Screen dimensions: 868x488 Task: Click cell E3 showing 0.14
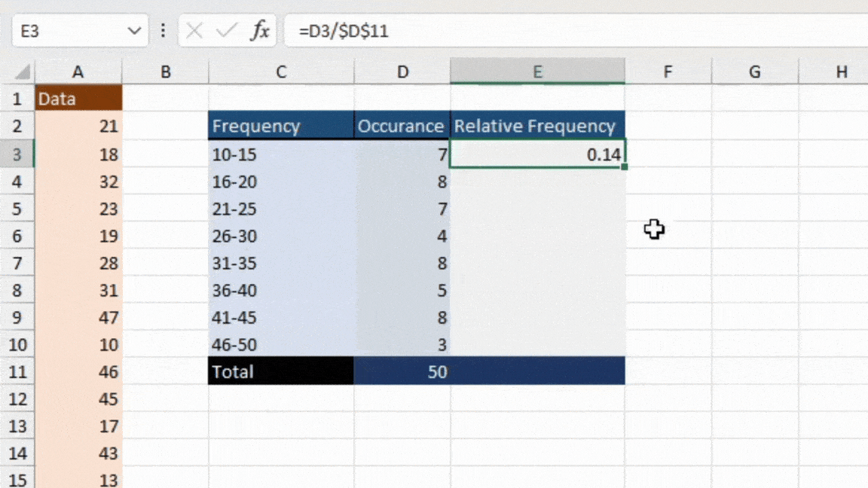click(537, 154)
